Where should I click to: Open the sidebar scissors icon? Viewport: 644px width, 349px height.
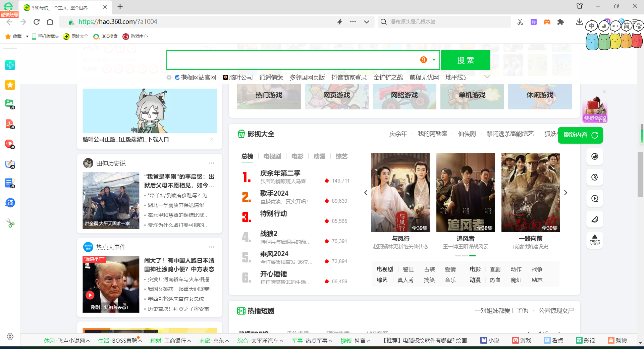click(x=10, y=223)
